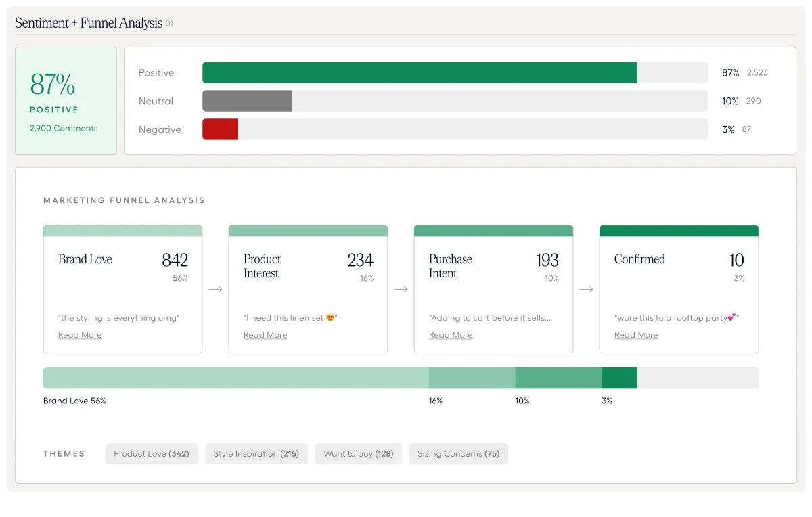Click the 16% segment of funnel bar
Viewport: 812px width, 517px height.
click(x=472, y=378)
